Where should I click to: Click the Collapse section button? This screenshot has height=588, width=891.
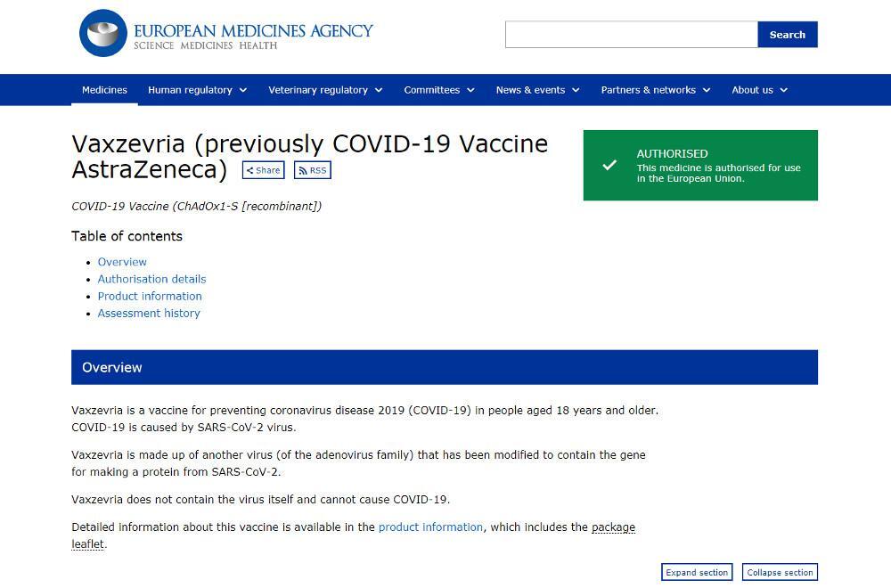[x=780, y=572]
